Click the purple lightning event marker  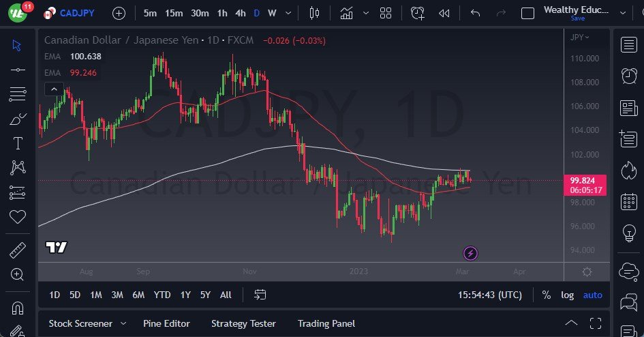pos(470,254)
